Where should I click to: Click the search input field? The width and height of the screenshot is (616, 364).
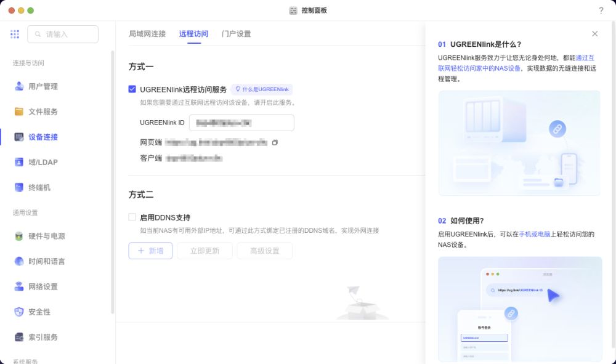click(63, 34)
